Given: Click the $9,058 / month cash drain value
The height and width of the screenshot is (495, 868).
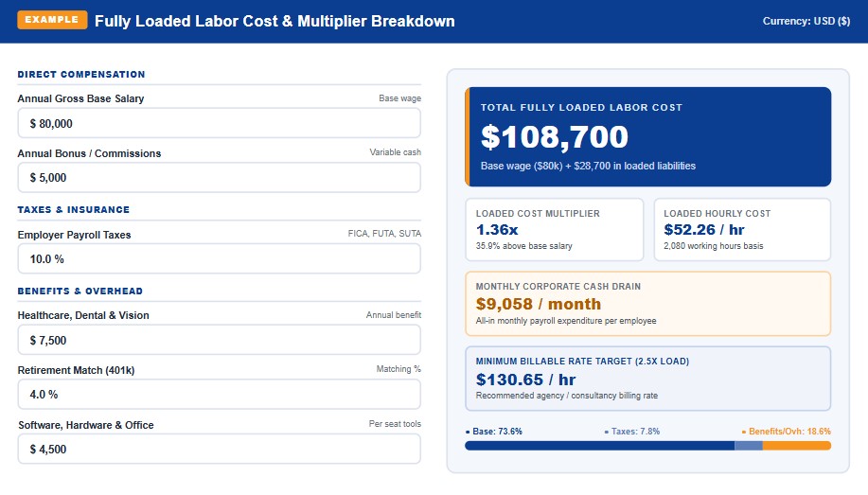Looking at the screenshot, I should 538,304.
